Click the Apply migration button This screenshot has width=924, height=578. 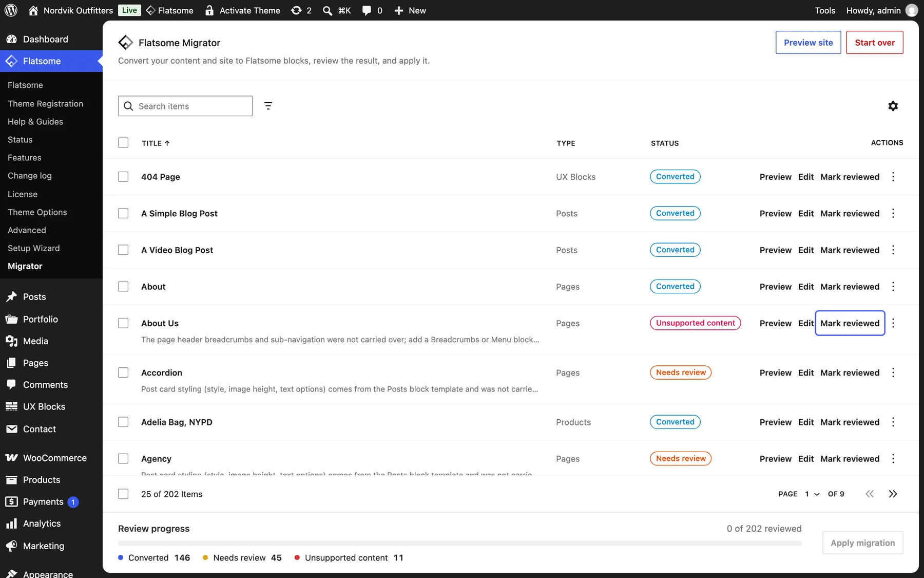click(863, 543)
